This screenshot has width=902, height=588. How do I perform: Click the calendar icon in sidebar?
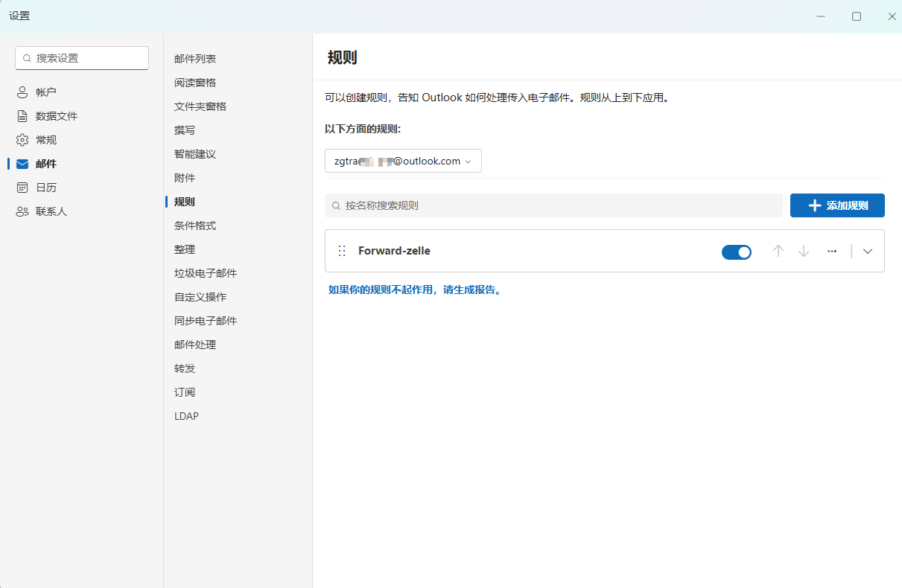[22, 188]
